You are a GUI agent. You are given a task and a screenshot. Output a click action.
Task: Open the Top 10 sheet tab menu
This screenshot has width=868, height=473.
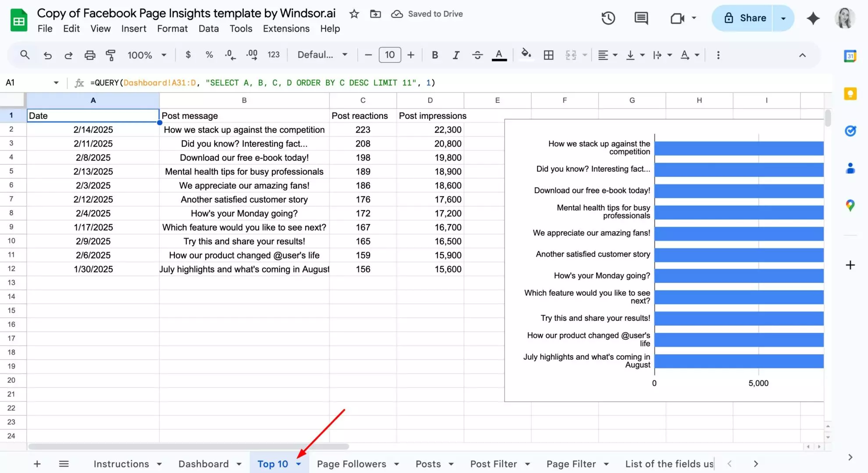[x=299, y=463]
